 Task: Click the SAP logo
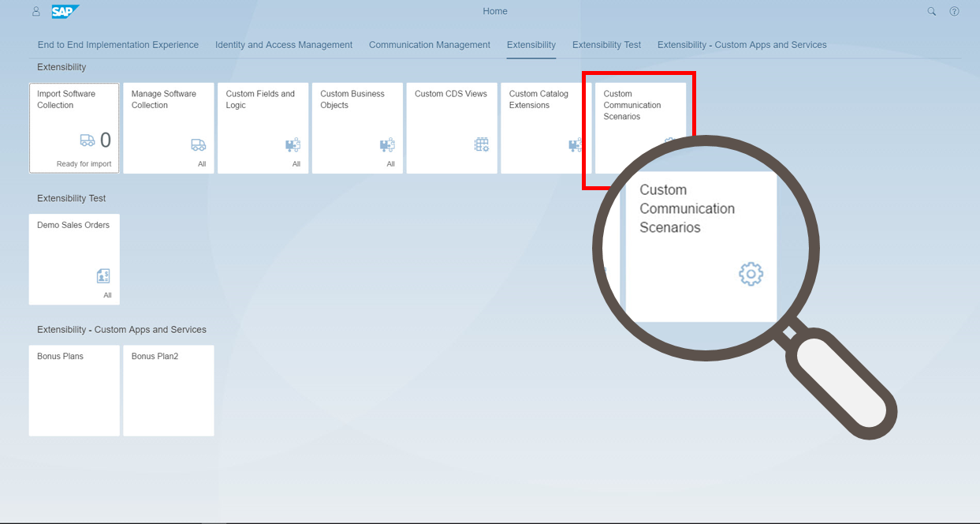click(x=65, y=12)
